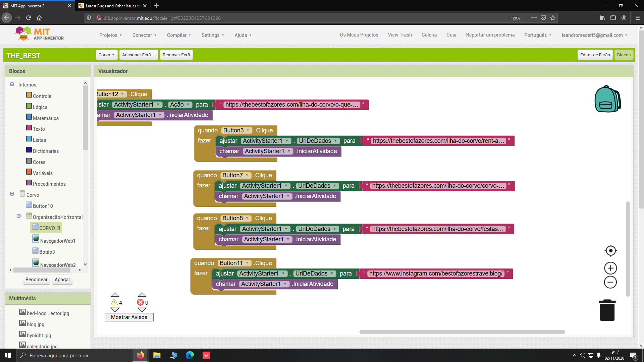Image resolution: width=644 pixels, height=362 pixels.
Task: Click the workspace horizontal scrollbar
Action: [x=462, y=332]
